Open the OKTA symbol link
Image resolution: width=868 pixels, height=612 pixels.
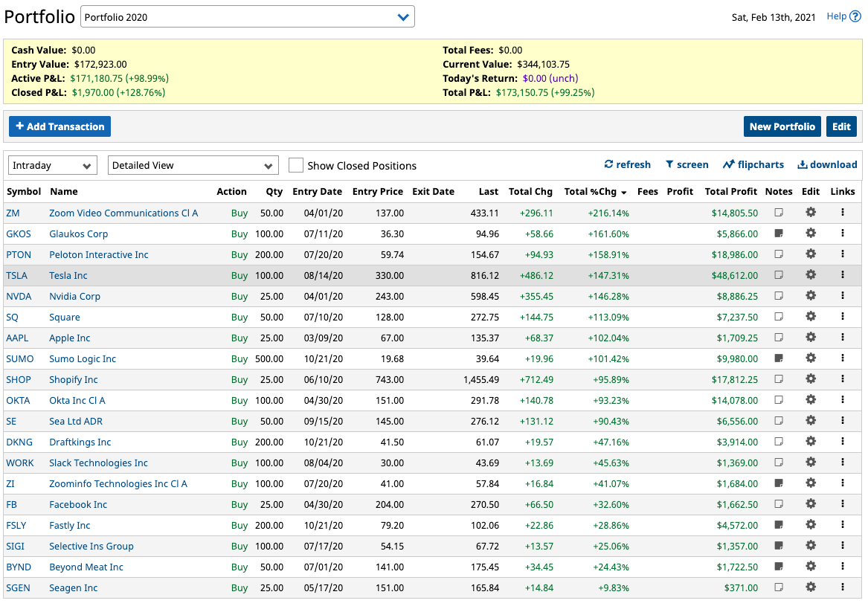19,401
